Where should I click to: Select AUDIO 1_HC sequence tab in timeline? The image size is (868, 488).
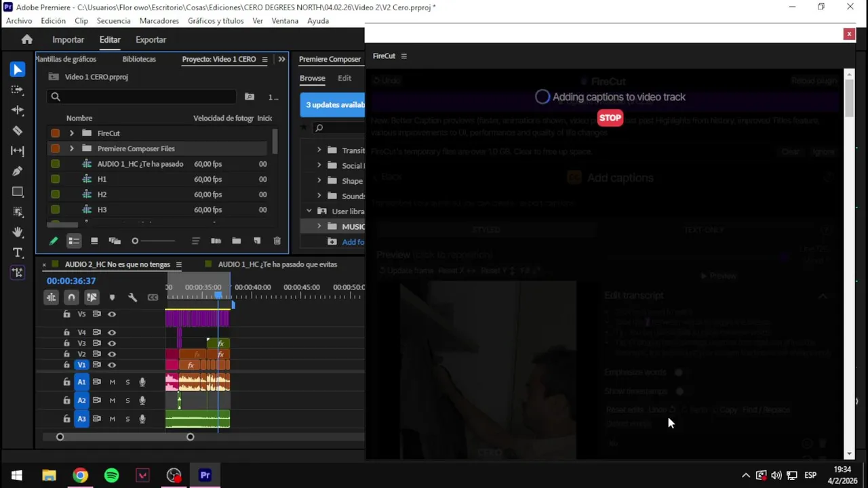pos(277,264)
